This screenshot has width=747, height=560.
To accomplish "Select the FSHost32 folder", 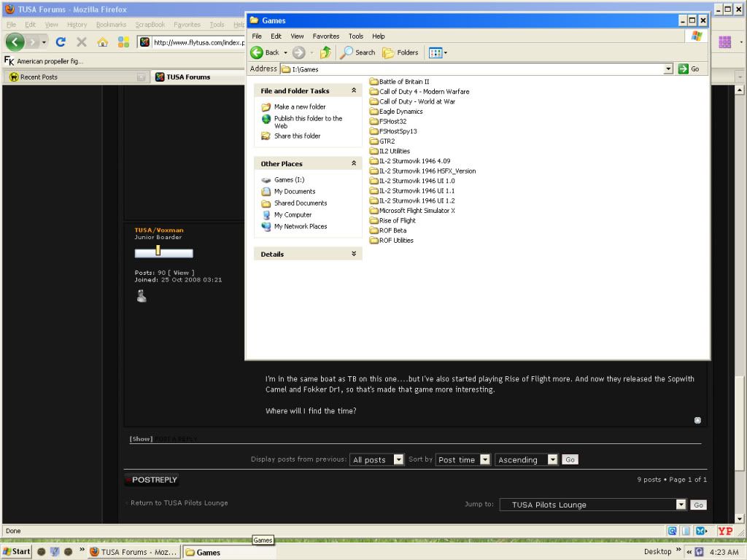I will point(392,122).
